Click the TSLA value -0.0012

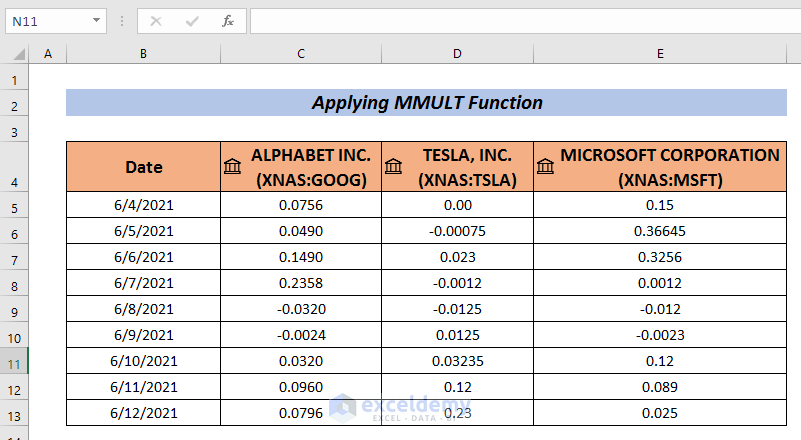(457, 283)
